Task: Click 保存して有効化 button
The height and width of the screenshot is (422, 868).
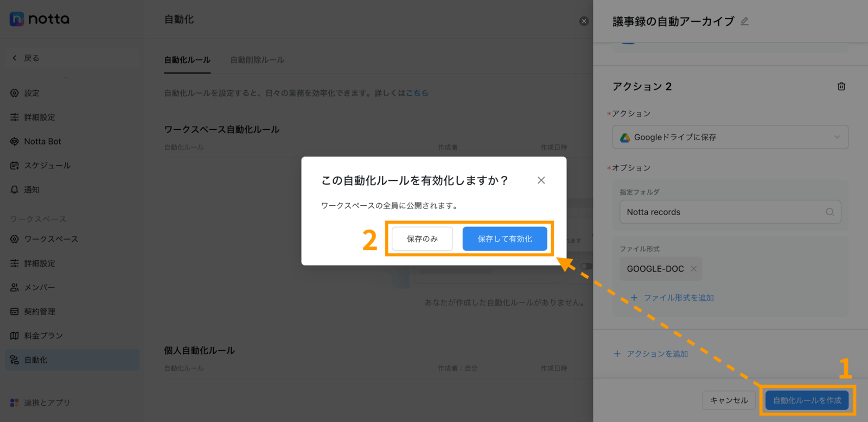Action: coord(505,239)
